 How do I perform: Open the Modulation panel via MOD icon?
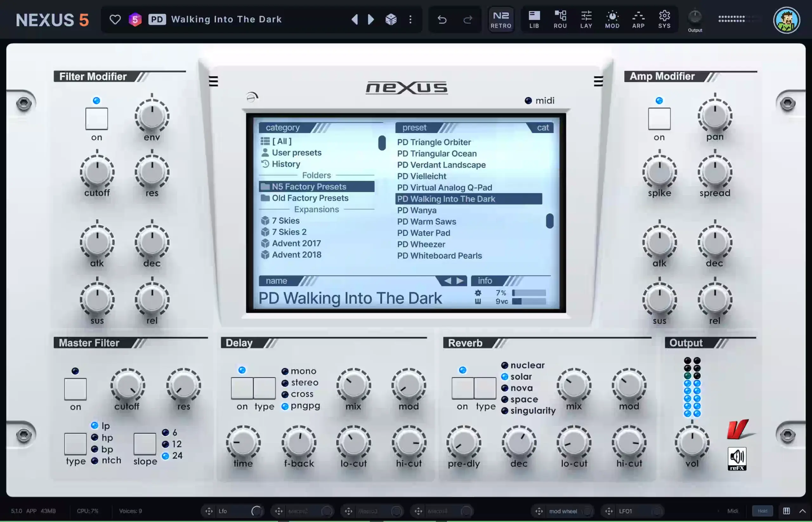pyautogui.click(x=612, y=19)
